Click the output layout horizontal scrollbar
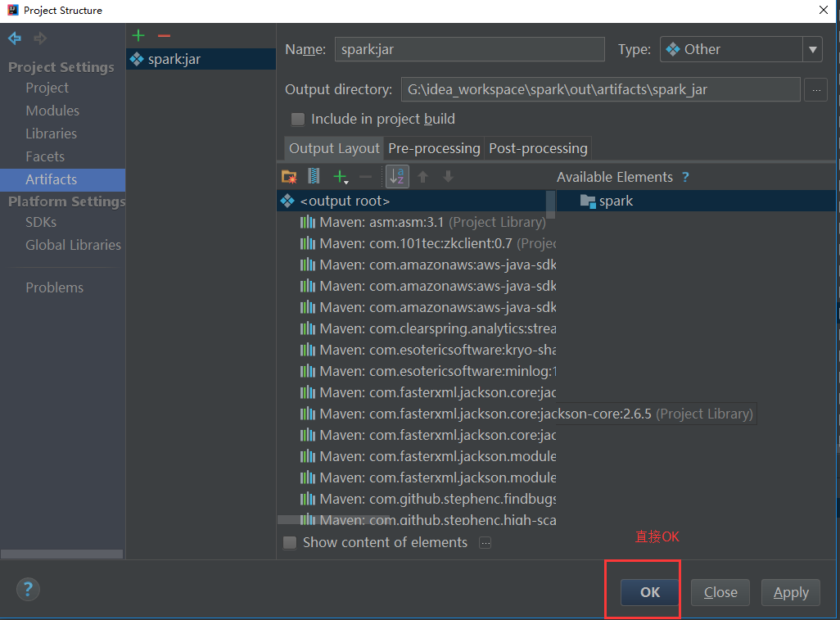Screen dimensions: 840x620 [334, 519]
